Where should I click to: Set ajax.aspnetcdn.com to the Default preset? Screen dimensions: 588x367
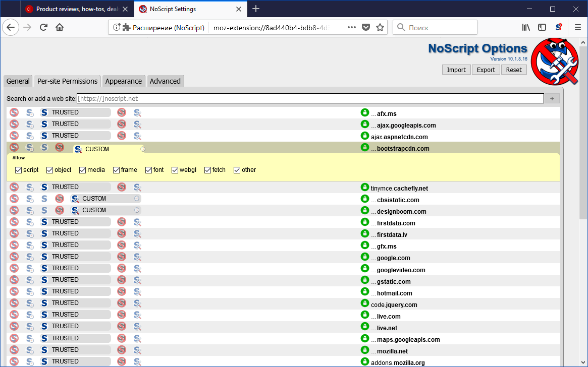(14, 136)
